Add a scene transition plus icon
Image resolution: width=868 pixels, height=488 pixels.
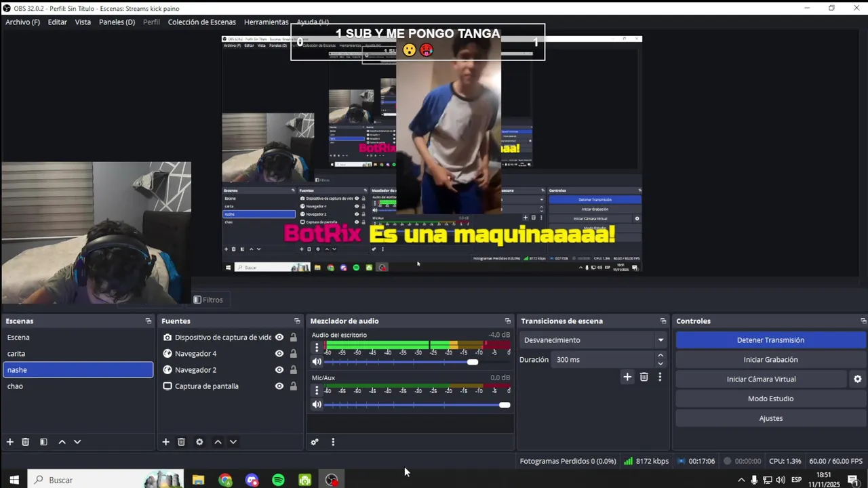pos(627,377)
